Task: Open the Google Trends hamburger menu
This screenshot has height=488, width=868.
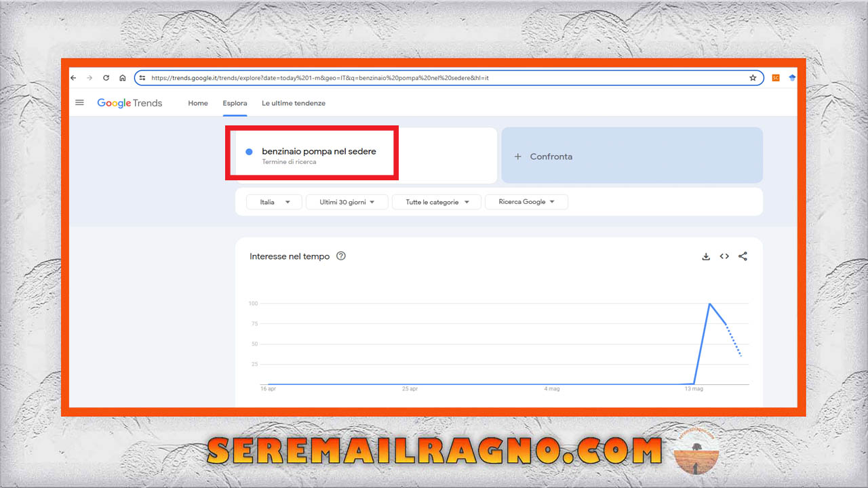Action: [79, 103]
